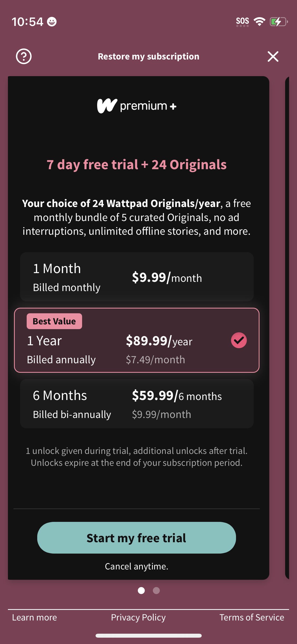Tap the Wattpad premium+ logo
This screenshot has width=297, height=644.
tap(137, 106)
